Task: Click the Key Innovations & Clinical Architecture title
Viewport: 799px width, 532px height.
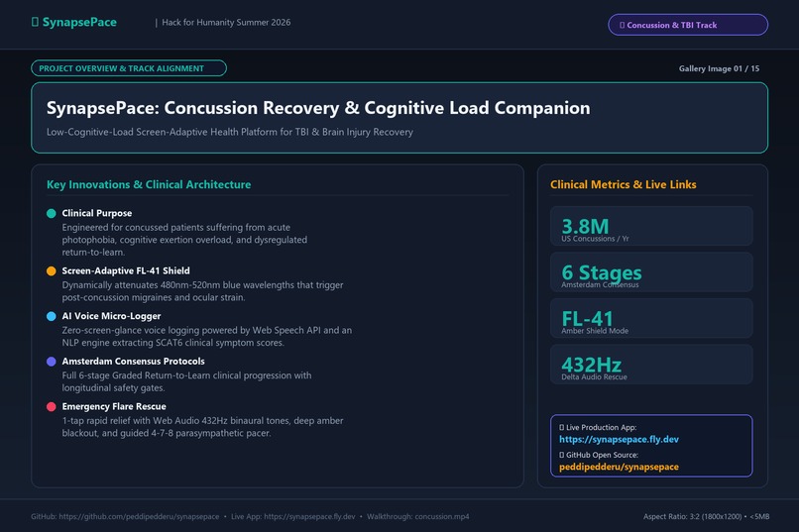Action: (x=149, y=185)
